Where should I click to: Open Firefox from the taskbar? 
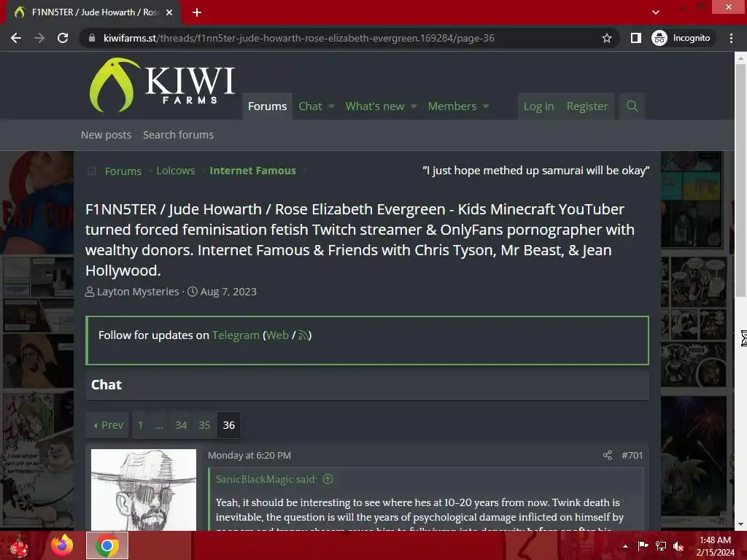point(63,545)
